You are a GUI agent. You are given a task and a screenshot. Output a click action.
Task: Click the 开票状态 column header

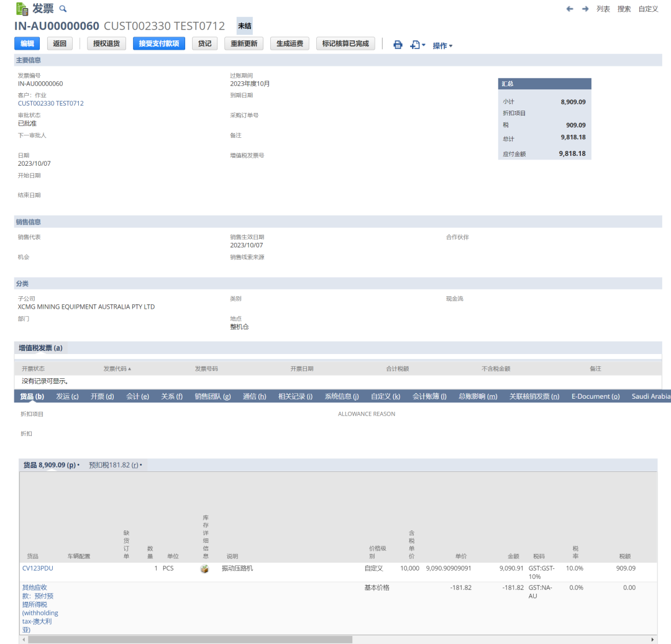click(x=33, y=369)
